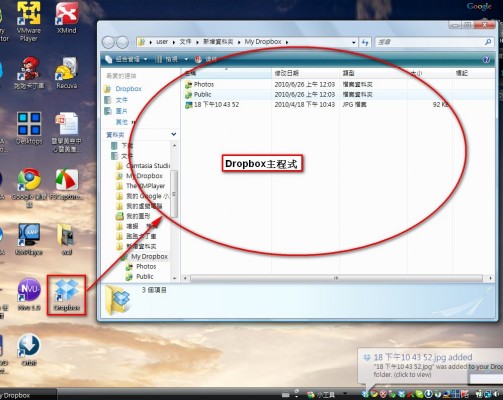Collapse the folders pane chevron
Screen dimensions: 503x400
point(174,134)
